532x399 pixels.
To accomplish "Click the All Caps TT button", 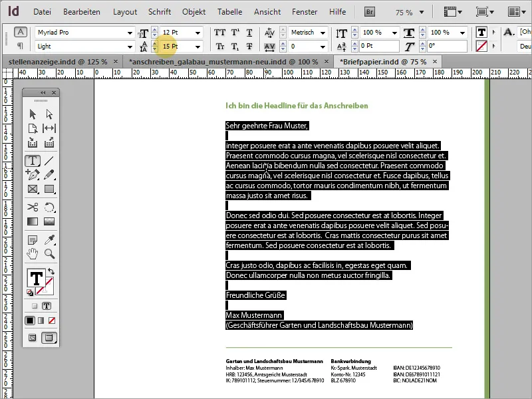I will [x=219, y=33].
